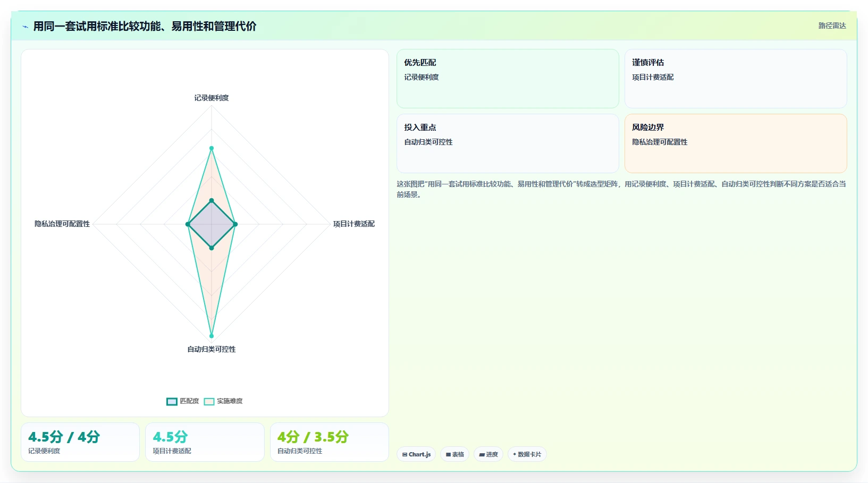This screenshot has width=868, height=483.
Task: Click the 实施难度 data point toward 自动归类可控性
Action: coord(212,336)
